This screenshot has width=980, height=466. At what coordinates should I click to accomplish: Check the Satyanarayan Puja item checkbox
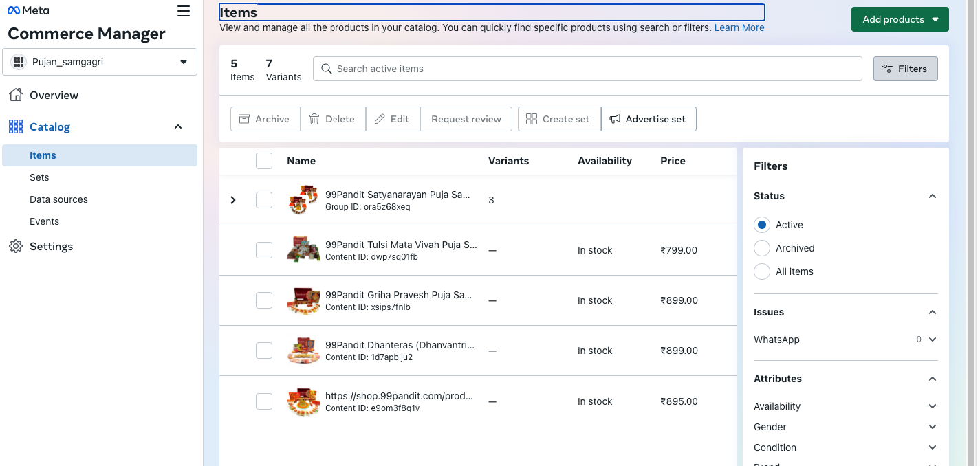pyautogui.click(x=264, y=200)
